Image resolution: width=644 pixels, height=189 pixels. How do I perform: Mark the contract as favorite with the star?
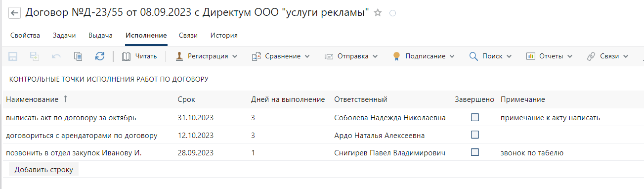click(378, 13)
